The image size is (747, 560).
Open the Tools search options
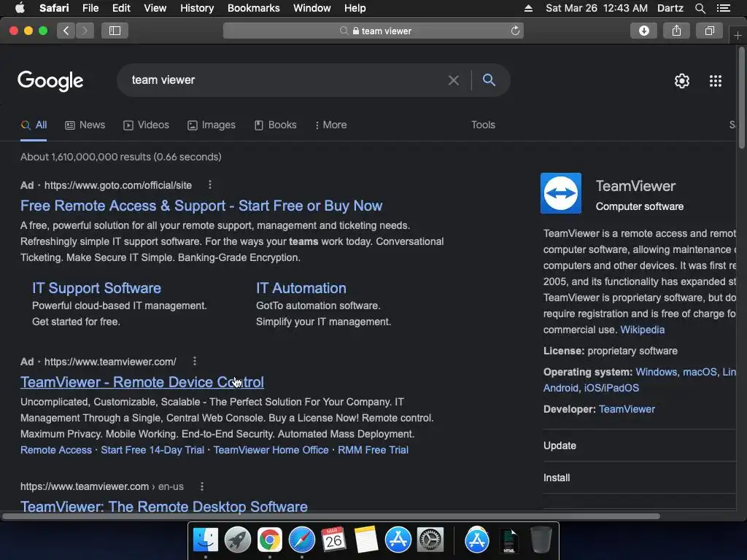tap(483, 125)
